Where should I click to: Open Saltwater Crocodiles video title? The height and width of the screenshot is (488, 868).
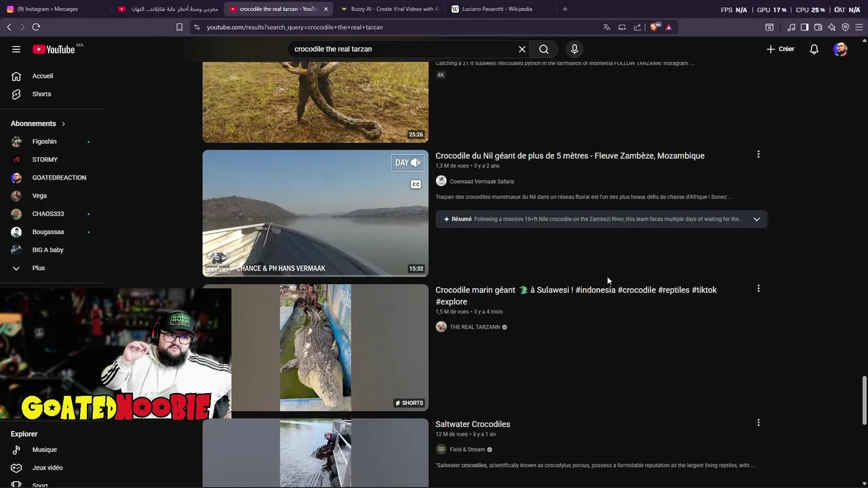[x=473, y=424]
